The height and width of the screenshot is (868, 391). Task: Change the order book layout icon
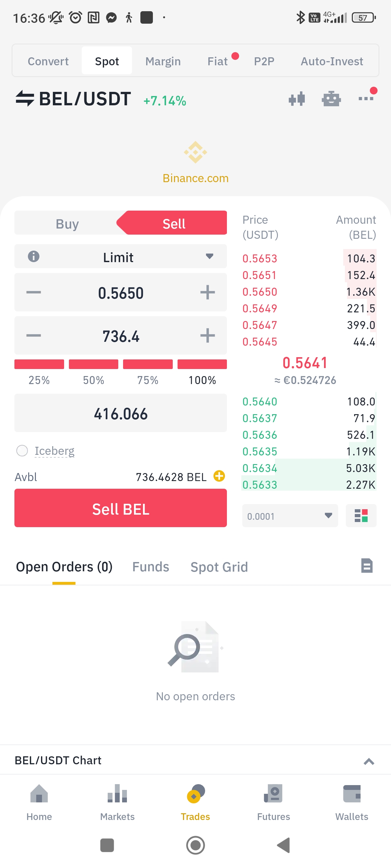click(361, 516)
